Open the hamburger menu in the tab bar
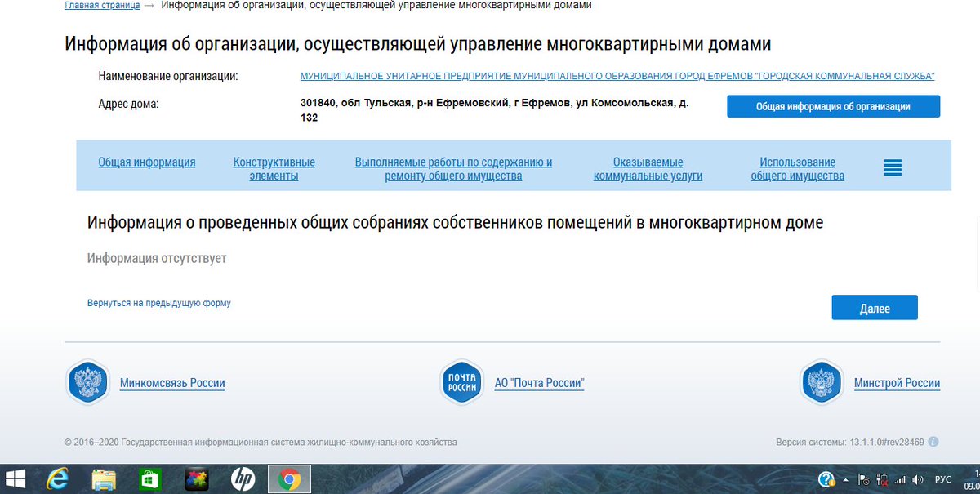Image resolution: width=980 pixels, height=494 pixels. coord(893,167)
